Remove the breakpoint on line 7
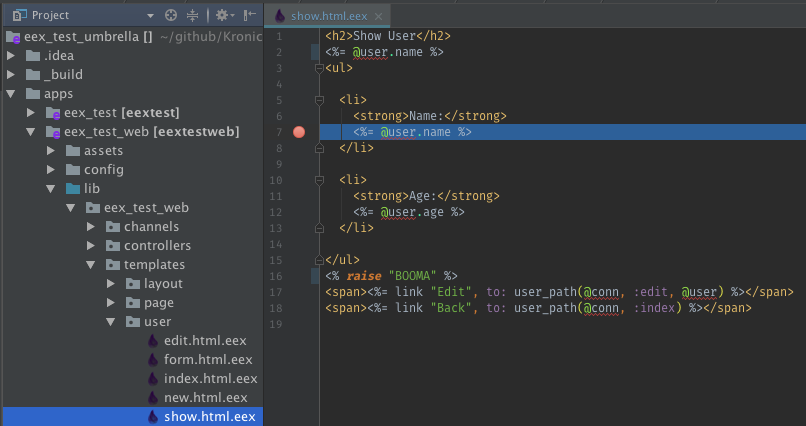This screenshot has height=426, width=806. [x=298, y=132]
